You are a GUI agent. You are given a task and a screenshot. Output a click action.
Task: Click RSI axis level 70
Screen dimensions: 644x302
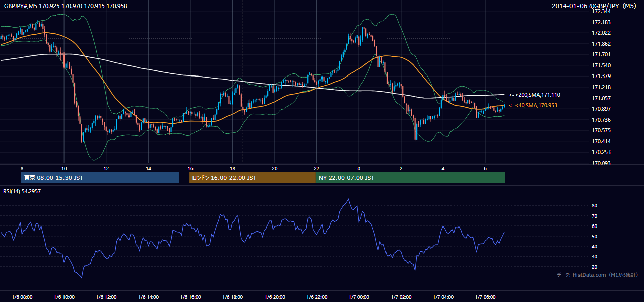pos(595,216)
